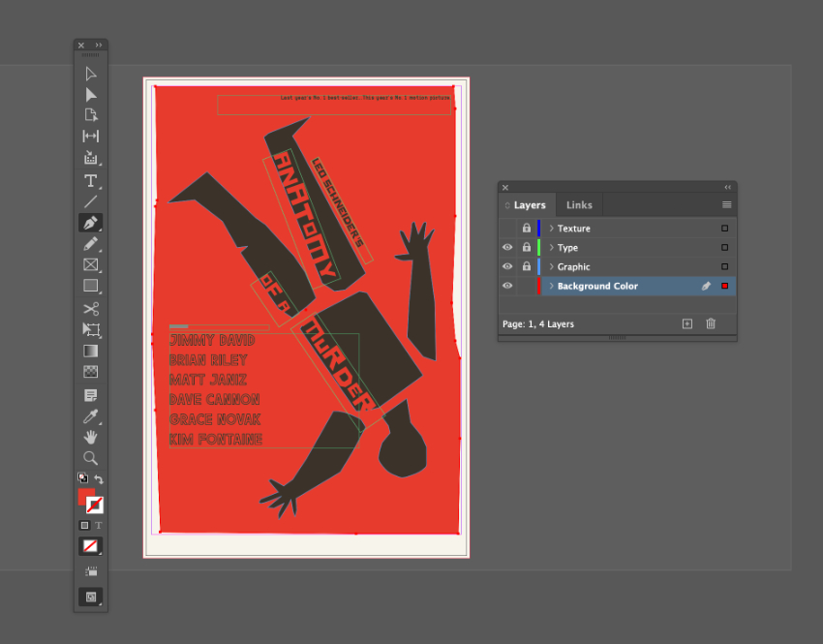Select the Background Color layer name

click(x=597, y=286)
